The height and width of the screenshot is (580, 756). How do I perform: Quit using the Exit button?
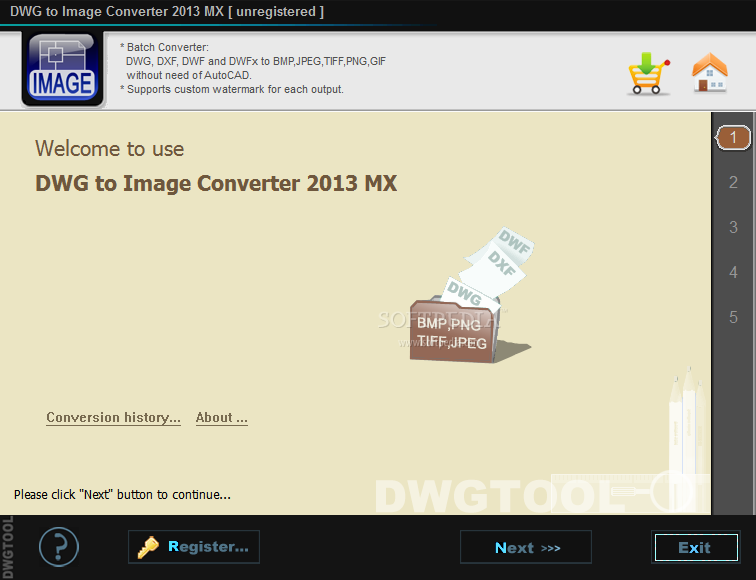click(x=695, y=547)
